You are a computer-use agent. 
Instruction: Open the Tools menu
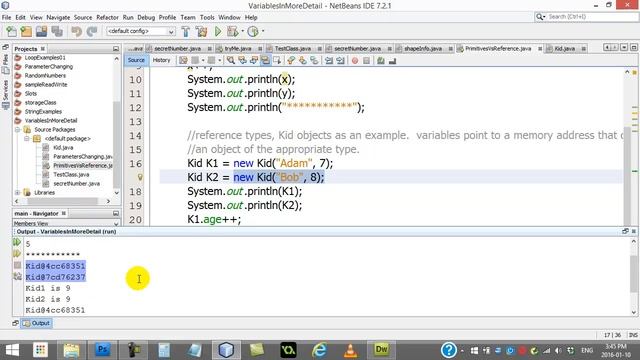coord(207,18)
